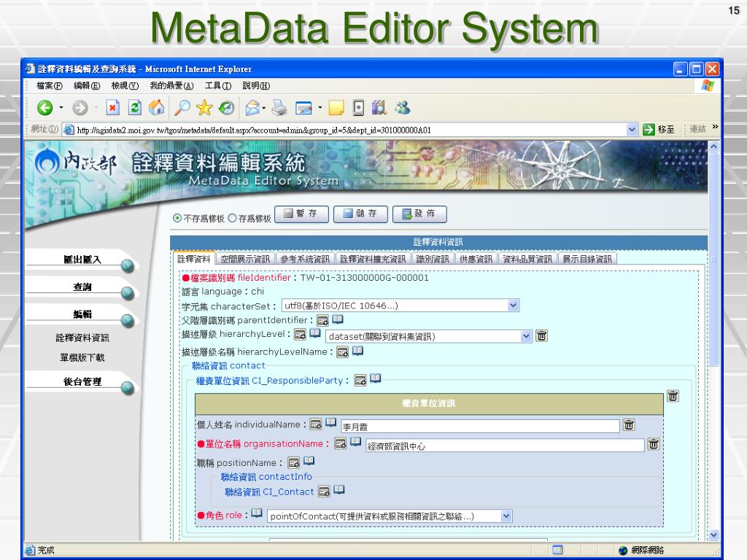Screen dimensions: 747x560
Task: Select the 存為樣板 radio button
Action: [232, 218]
